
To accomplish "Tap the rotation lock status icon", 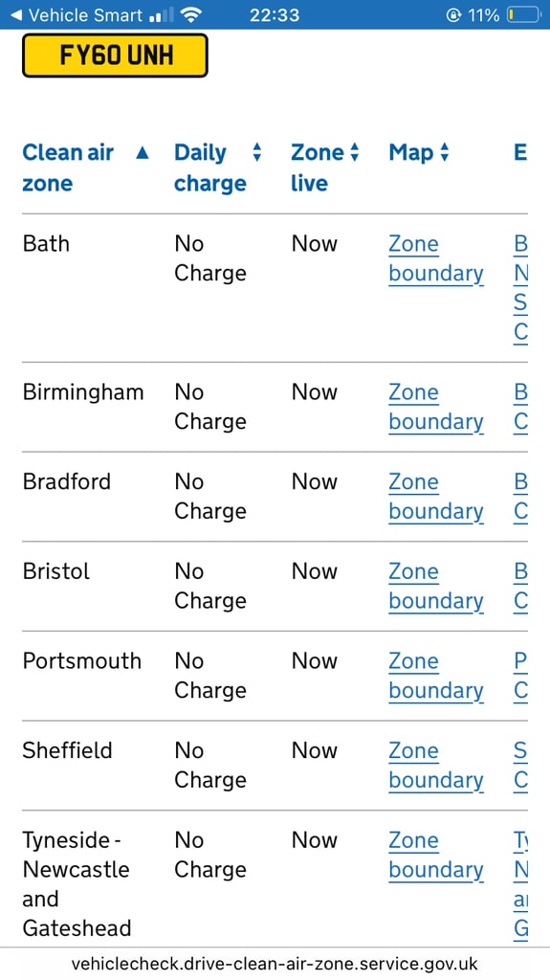I will (453, 15).
